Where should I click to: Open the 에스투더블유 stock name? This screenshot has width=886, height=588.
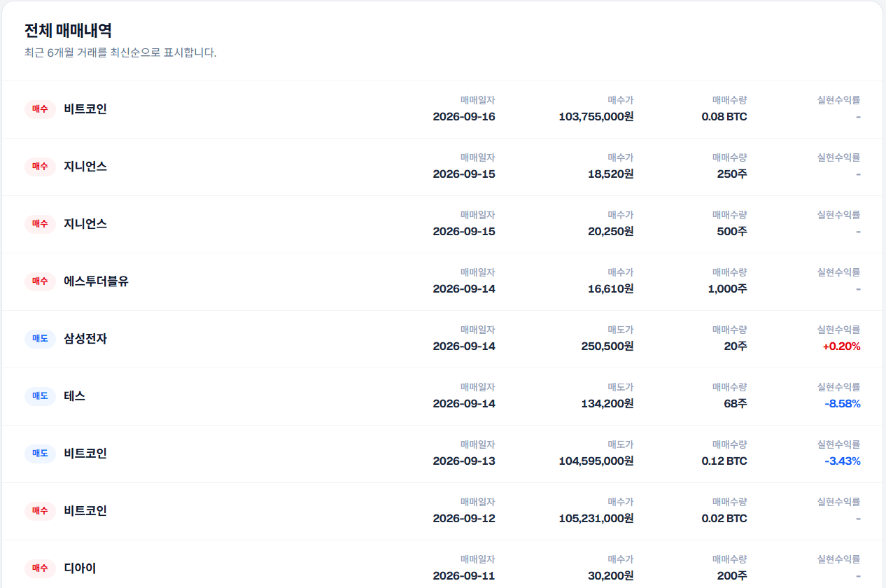coord(96,281)
